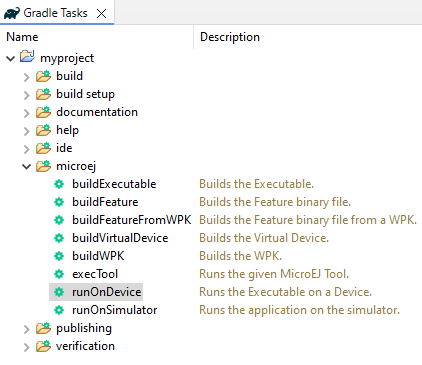The image size is (422, 365).
Task: Click description 'Builds the Feature binary file.'
Action: coord(275,202)
